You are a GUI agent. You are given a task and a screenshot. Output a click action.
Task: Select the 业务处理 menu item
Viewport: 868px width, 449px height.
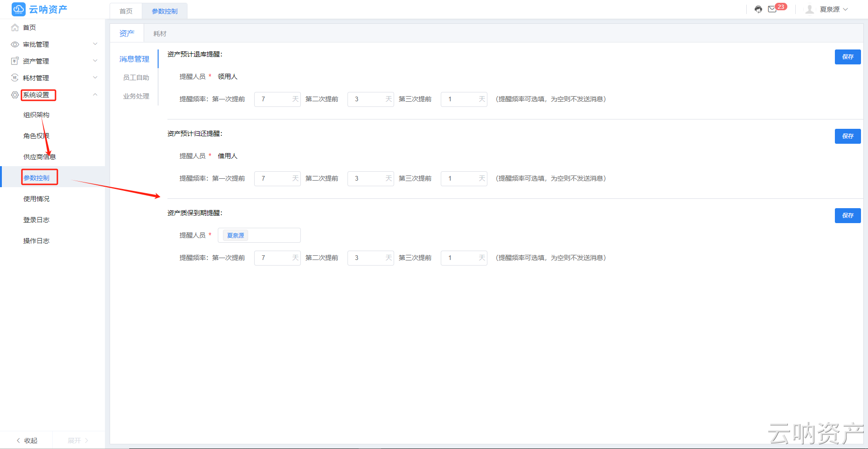(x=136, y=96)
